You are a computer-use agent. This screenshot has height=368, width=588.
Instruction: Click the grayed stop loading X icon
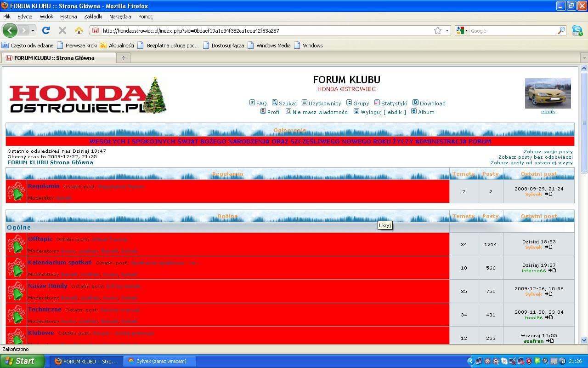62,30
